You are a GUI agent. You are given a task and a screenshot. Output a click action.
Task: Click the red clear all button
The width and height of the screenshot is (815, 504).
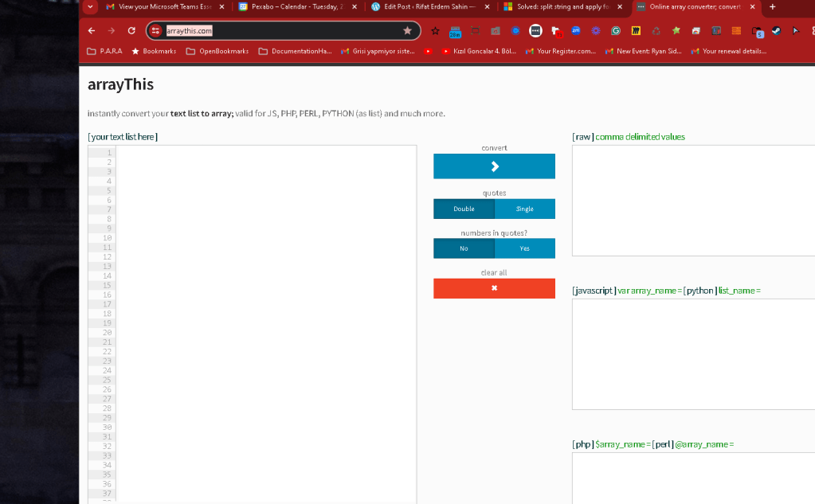pos(494,288)
